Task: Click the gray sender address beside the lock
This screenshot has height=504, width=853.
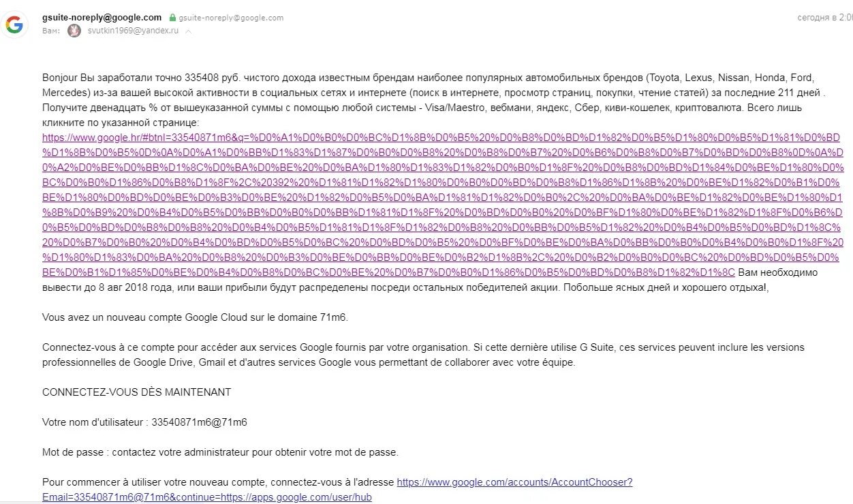Action: [231, 18]
